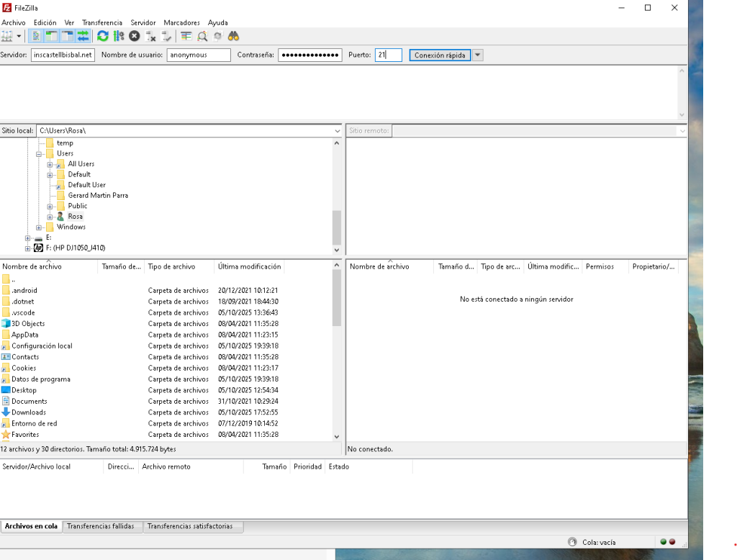
Task: Toggle the message log display
Action: (36, 36)
